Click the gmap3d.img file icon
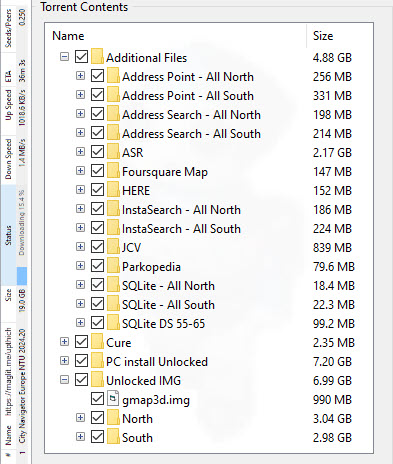393x464 pixels. pyautogui.click(x=113, y=399)
